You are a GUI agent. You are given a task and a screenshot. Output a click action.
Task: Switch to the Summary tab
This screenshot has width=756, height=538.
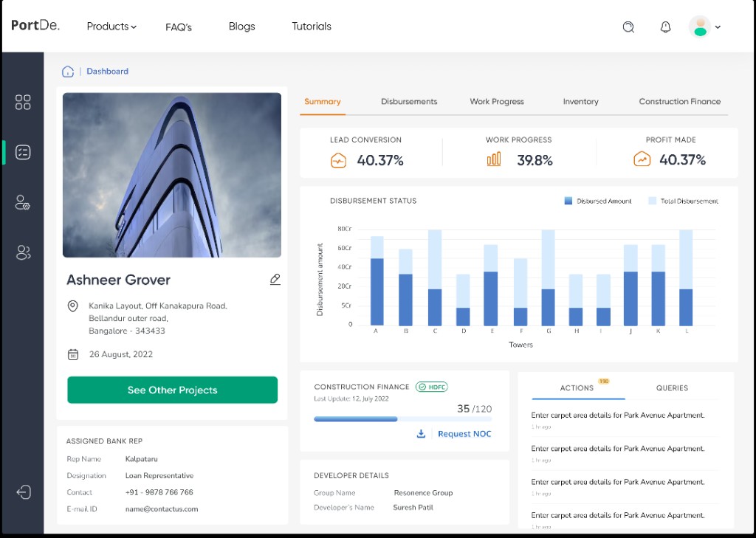tap(322, 101)
